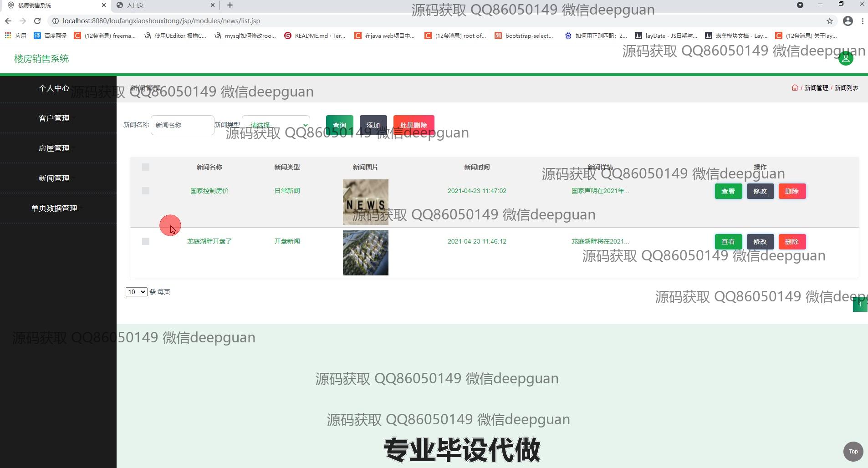Click the browser back arrow
The image size is (868, 468).
(8, 21)
